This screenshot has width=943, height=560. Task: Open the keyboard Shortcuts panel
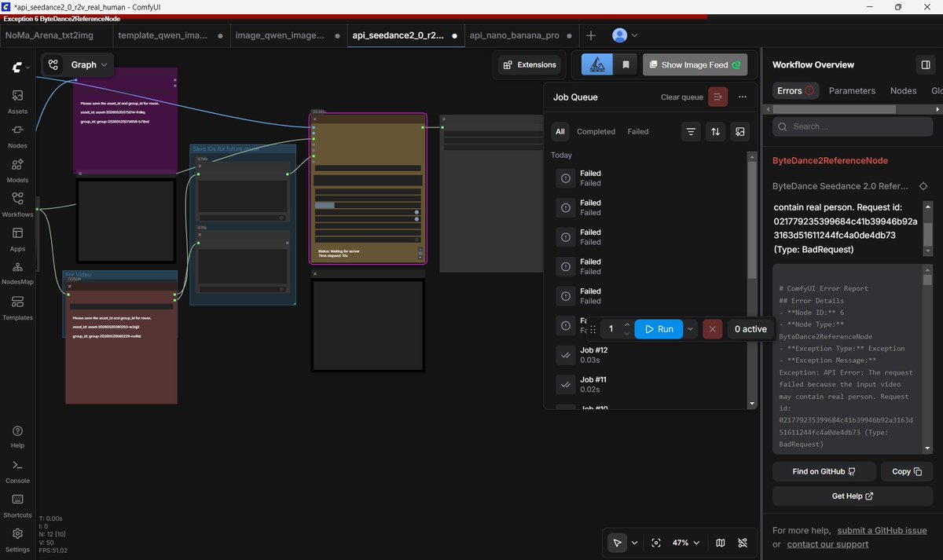(17, 505)
